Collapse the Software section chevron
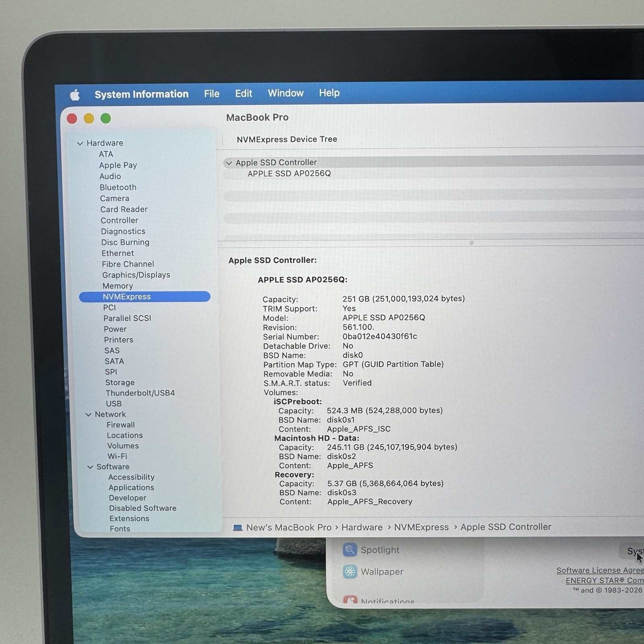644x644 pixels. coord(90,467)
